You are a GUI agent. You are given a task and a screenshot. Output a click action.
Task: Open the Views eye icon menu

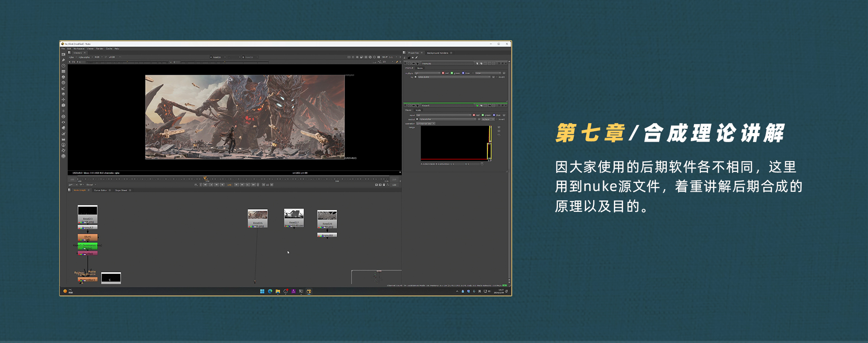pos(63,122)
